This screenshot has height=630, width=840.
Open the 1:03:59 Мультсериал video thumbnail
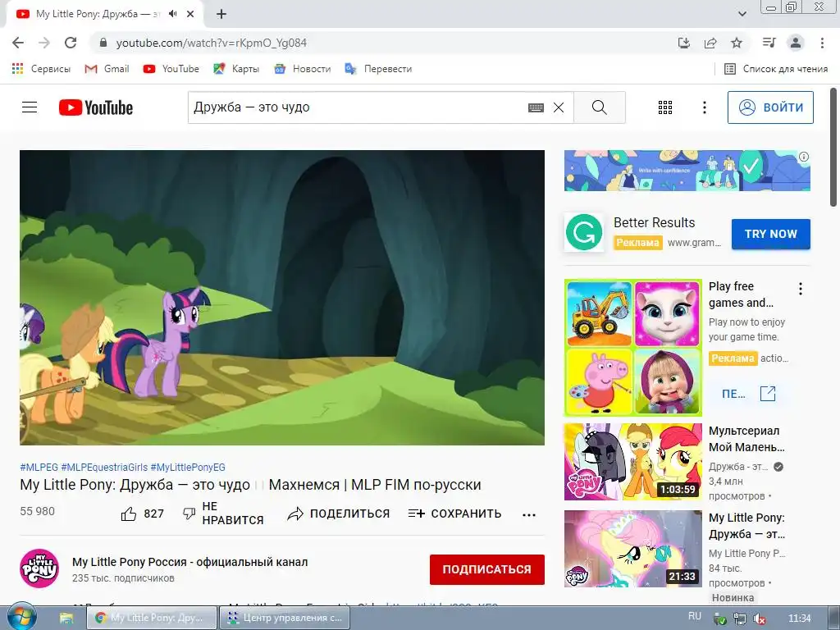click(x=633, y=462)
